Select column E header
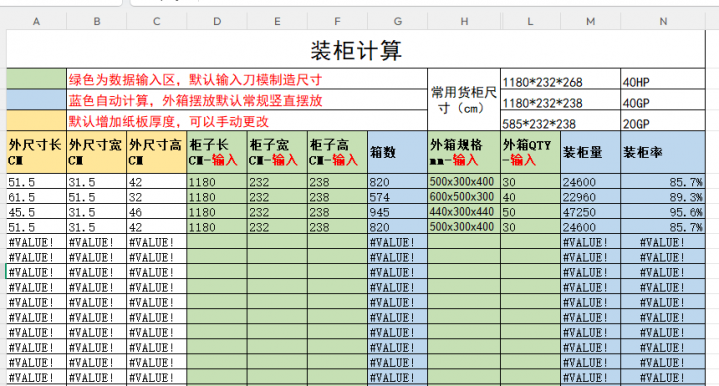The height and width of the screenshot is (386, 719). tap(277, 22)
